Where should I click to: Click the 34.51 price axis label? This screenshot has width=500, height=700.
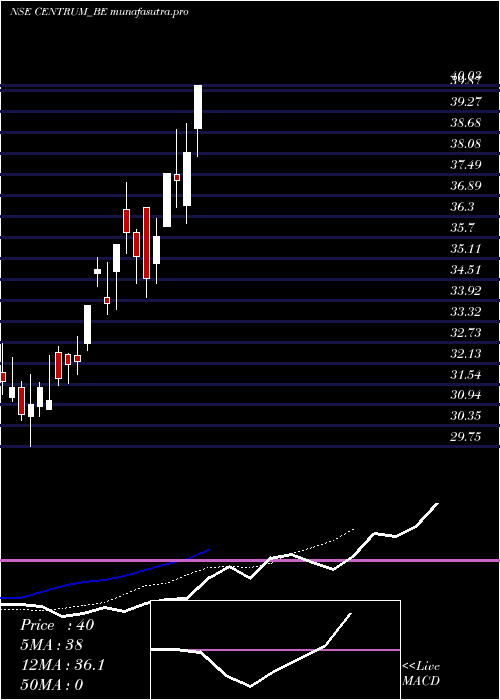pos(466,270)
